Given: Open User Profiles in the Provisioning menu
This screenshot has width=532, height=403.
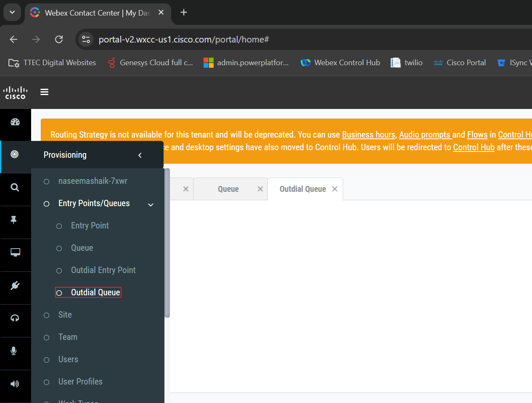Looking at the screenshot, I should click(80, 382).
